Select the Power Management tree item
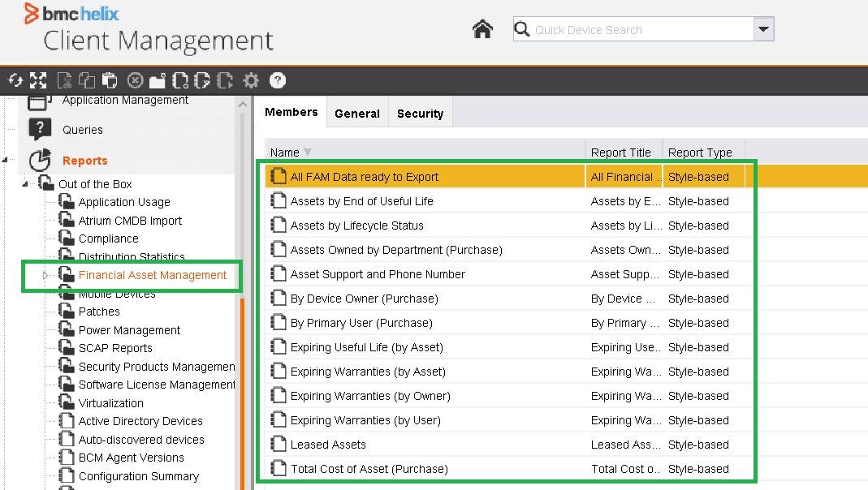 (x=130, y=330)
